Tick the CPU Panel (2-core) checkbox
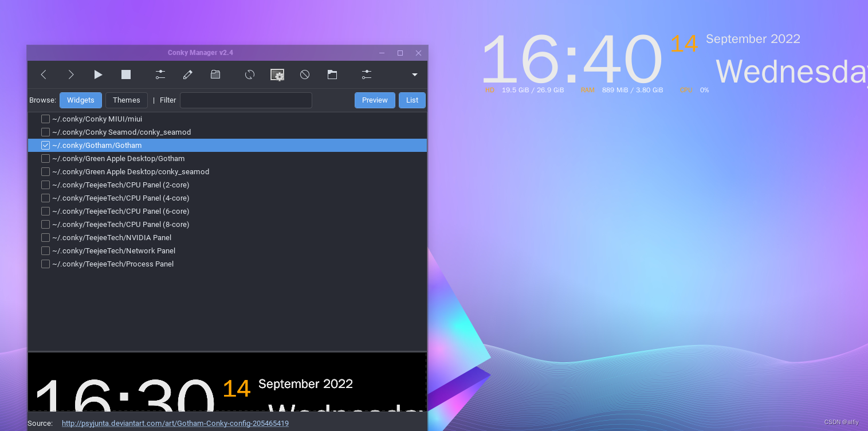The height and width of the screenshot is (431, 868). pyautogui.click(x=45, y=185)
